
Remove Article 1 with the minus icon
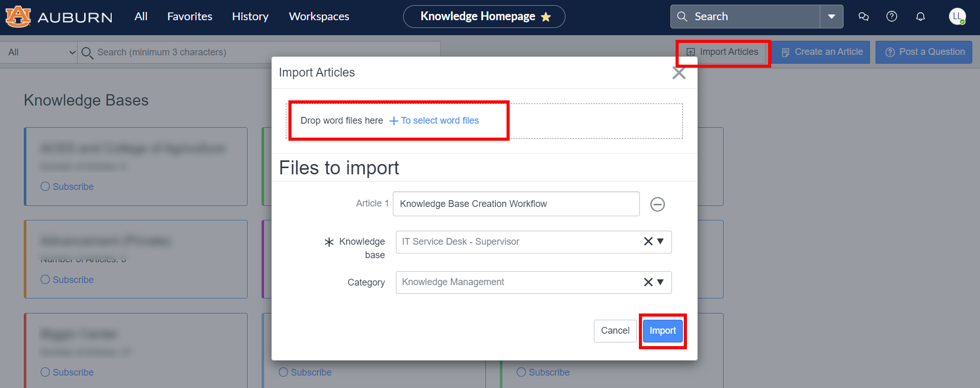pyautogui.click(x=657, y=204)
